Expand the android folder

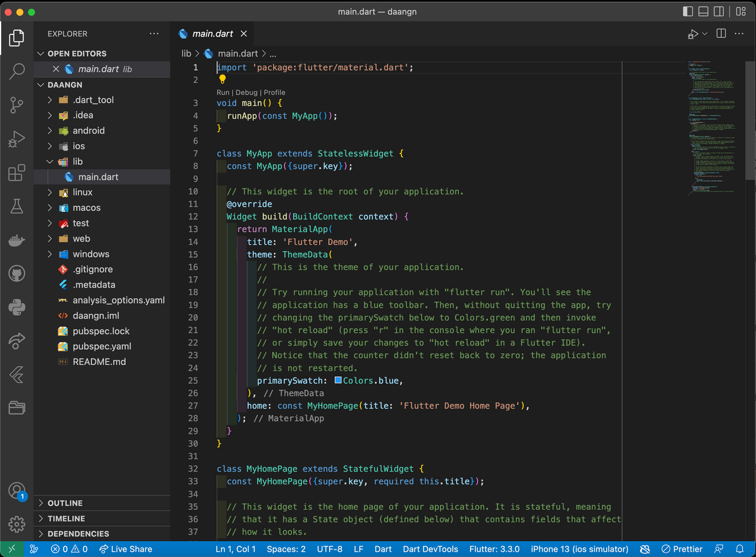point(102,131)
